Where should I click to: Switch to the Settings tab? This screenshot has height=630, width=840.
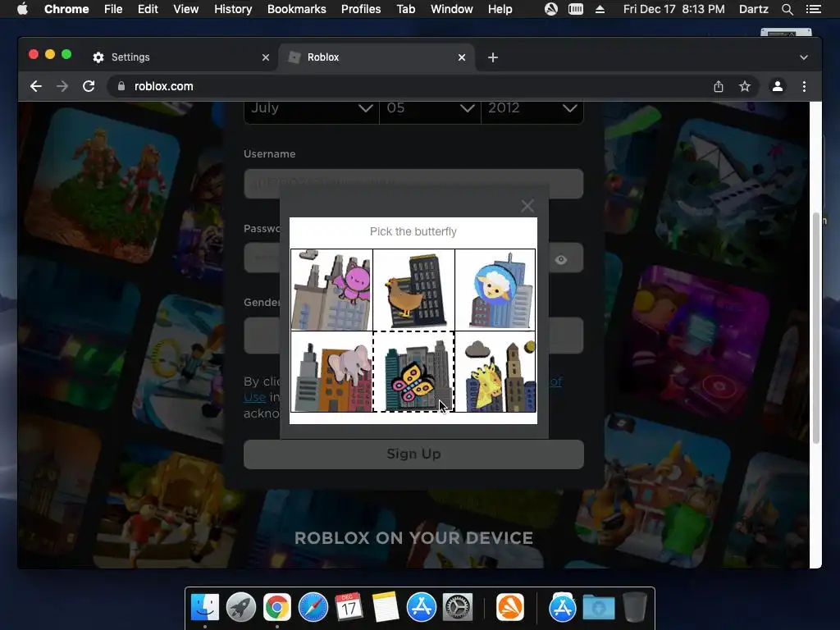click(180, 57)
